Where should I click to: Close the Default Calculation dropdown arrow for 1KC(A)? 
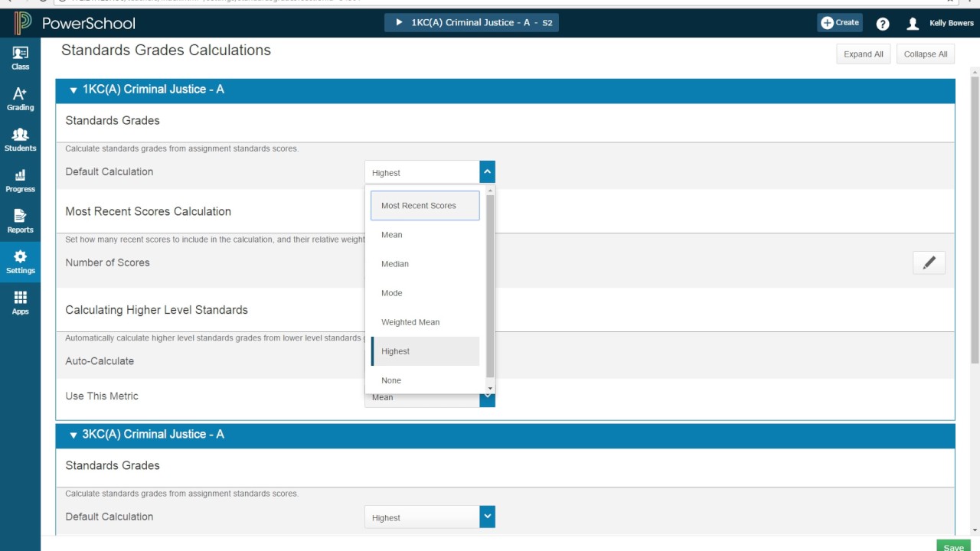pyautogui.click(x=488, y=172)
